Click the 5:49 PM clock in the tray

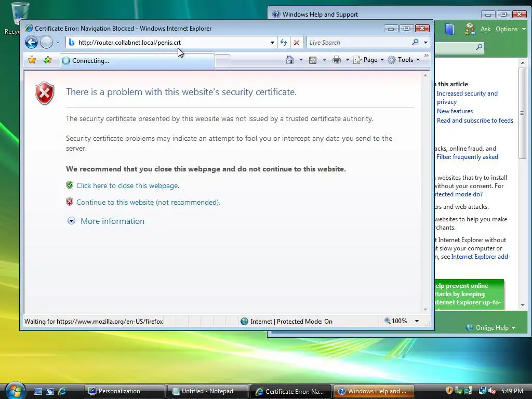click(x=512, y=391)
